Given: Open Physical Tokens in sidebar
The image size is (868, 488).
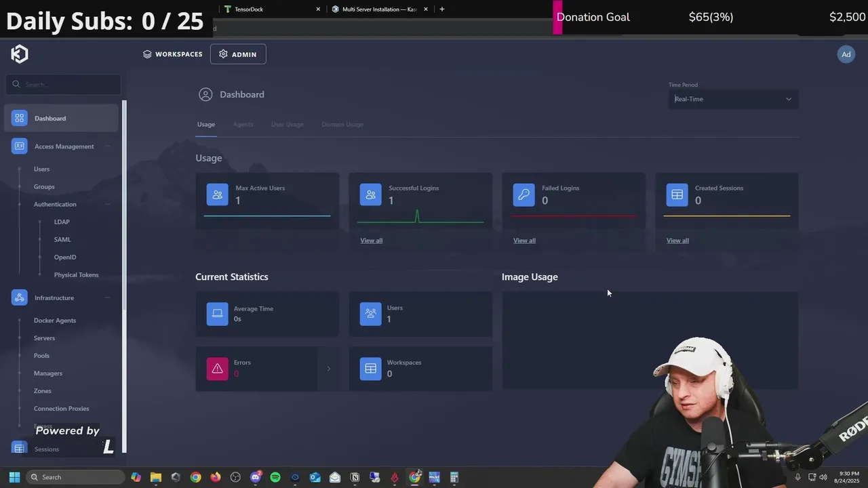Looking at the screenshot, I should pos(76,275).
